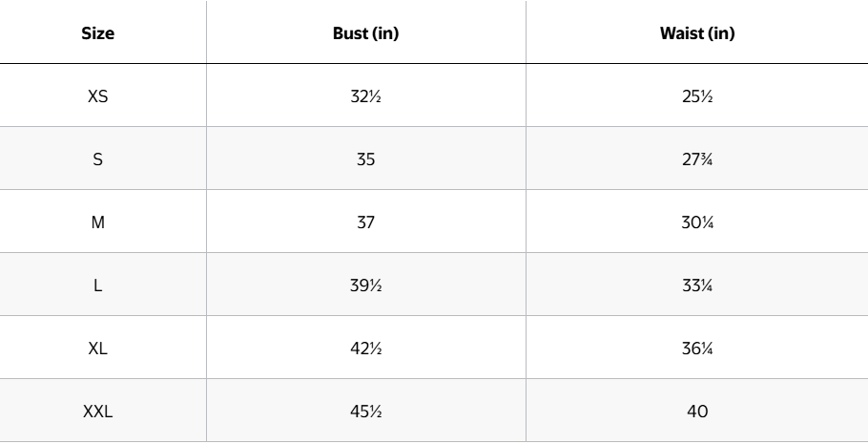This screenshot has width=868, height=444.
Task: Select the XS size cell
Action: (97, 95)
